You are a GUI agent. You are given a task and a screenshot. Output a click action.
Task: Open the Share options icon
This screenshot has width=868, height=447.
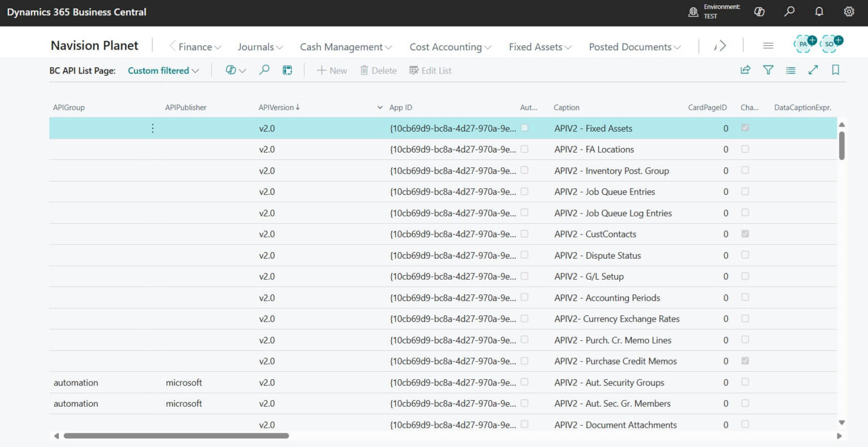pos(745,70)
